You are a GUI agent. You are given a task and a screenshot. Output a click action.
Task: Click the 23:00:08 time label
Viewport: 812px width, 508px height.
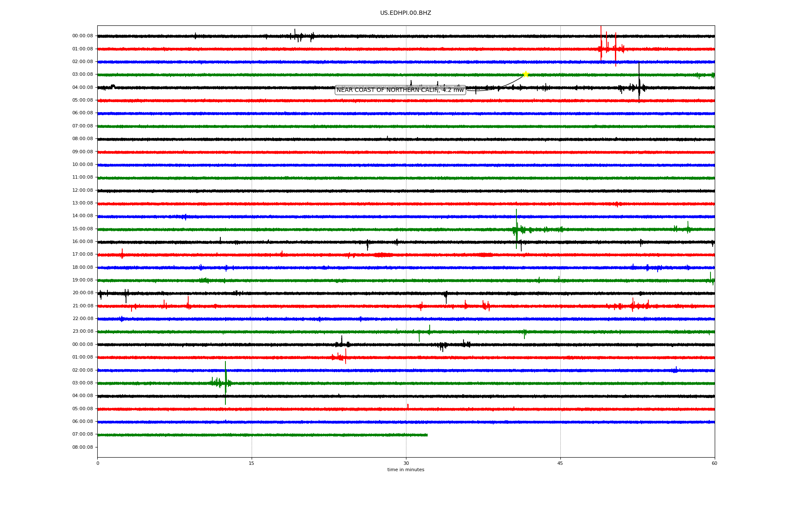(82, 331)
